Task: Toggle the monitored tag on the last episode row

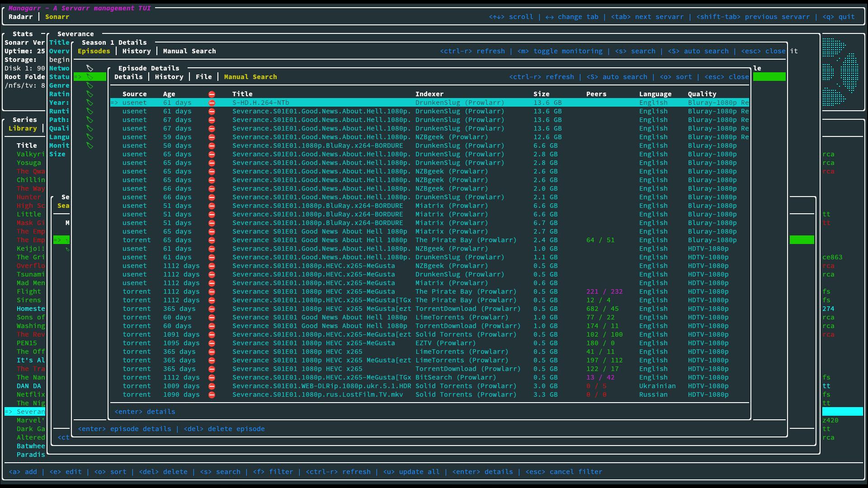Action: point(90,146)
